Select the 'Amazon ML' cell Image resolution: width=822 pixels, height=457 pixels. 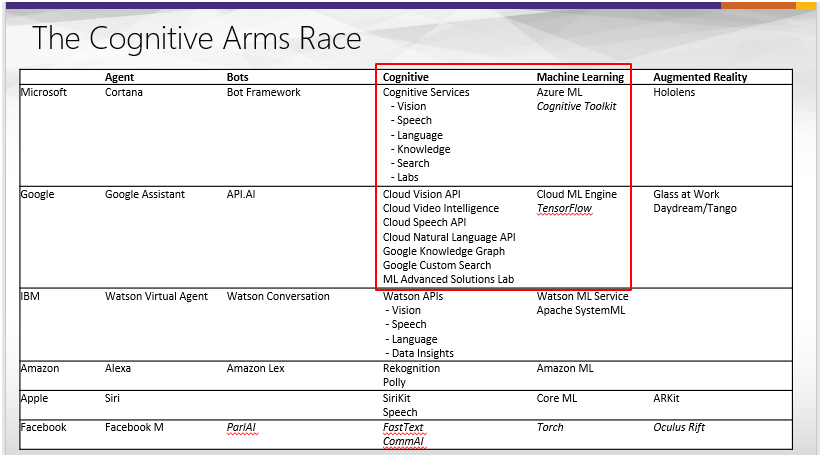tap(565, 368)
